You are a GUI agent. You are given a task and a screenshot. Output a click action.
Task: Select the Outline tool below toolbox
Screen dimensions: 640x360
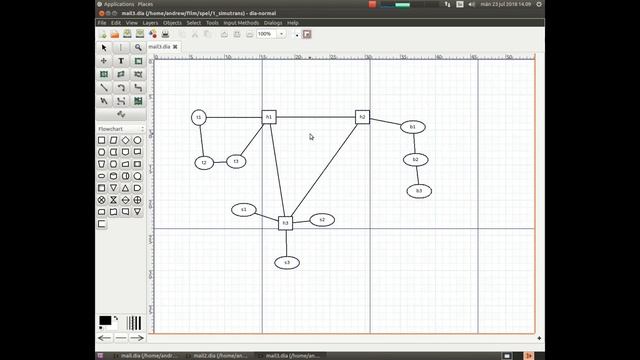pyautogui.click(x=121, y=114)
